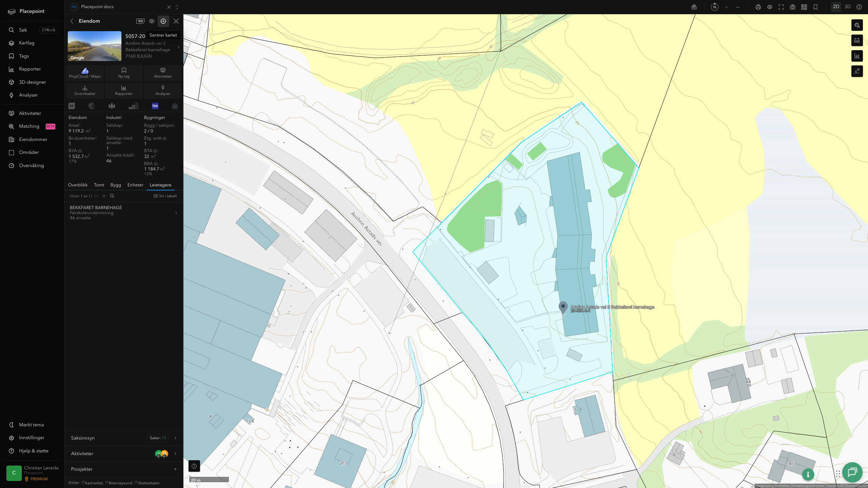Switch to the Bygg tab
This screenshot has width=868, height=488.
coord(116,185)
